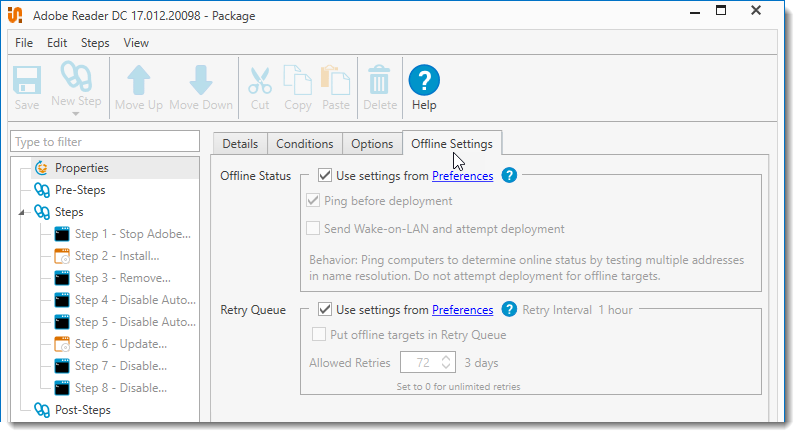
Task: Toggle Offline Status Use settings from Preferences checkbox
Action: 325,176
